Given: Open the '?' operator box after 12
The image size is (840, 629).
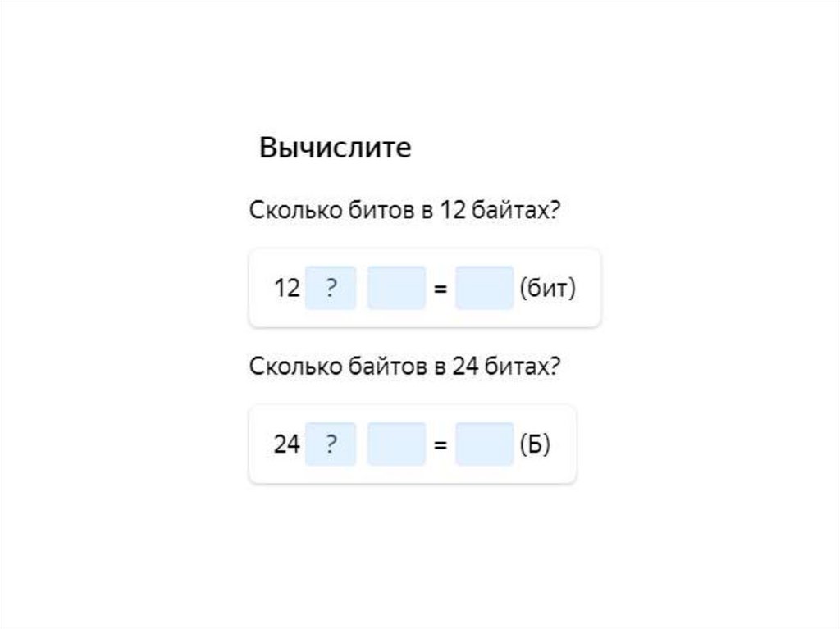Looking at the screenshot, I should [331, 288].
